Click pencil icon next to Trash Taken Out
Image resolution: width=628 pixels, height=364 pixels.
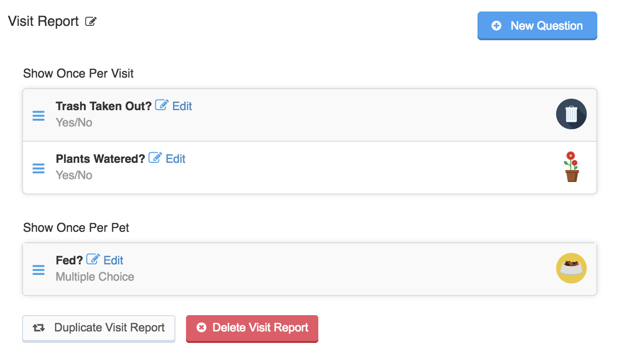(x=162, y=105)
